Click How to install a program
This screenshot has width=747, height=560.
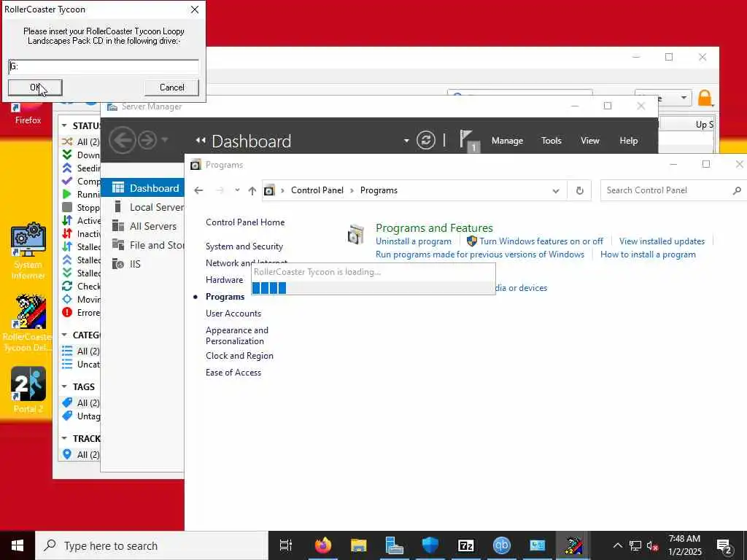point(648,254)
